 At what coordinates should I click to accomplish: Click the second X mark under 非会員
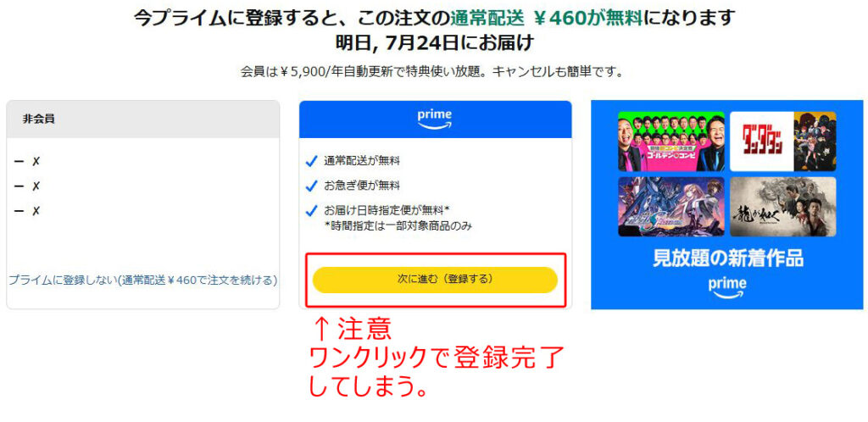click(x=36, y=186)
